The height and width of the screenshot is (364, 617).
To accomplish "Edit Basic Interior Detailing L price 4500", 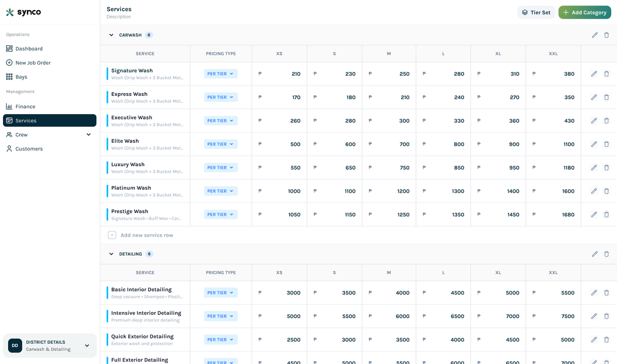I will (443, 293).
